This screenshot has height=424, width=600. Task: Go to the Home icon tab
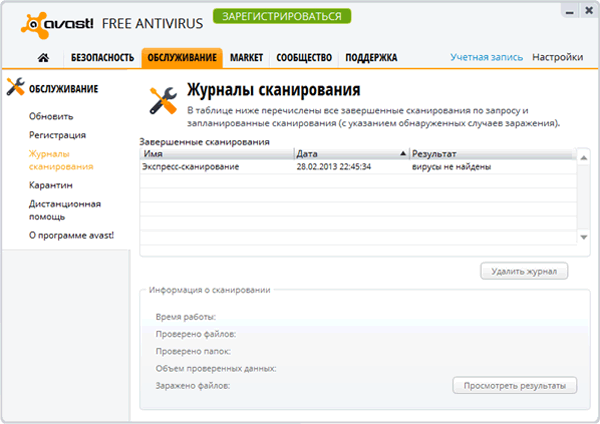click(43, 58)
